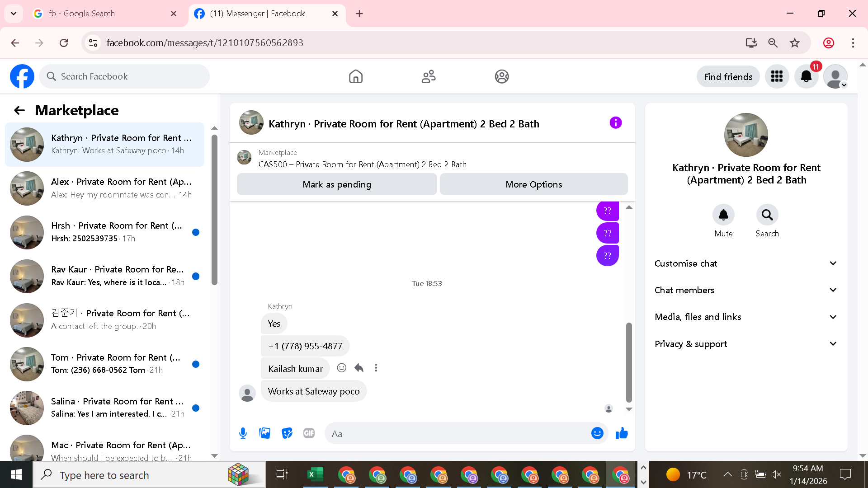Viewport: 868px width, 488px height.
Task: Open the GIF picker icon
Action: tap(309, 434)
